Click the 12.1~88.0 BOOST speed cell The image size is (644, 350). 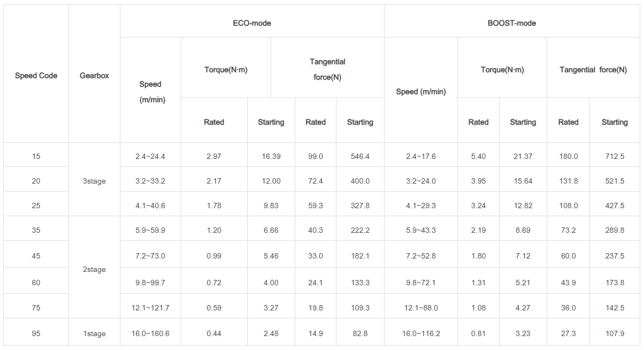tap(420, 308)
